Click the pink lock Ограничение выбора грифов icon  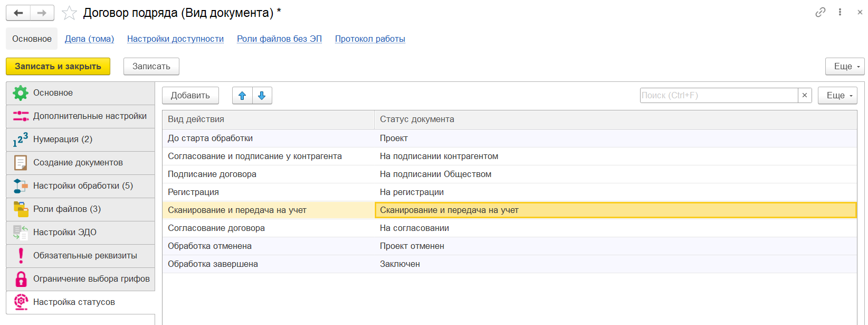[x=21, y=279]
